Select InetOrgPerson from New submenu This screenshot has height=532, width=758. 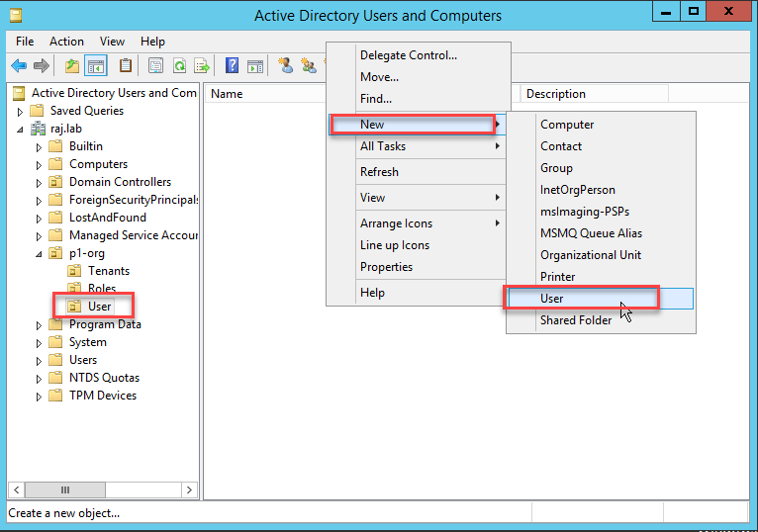(601, 190)
